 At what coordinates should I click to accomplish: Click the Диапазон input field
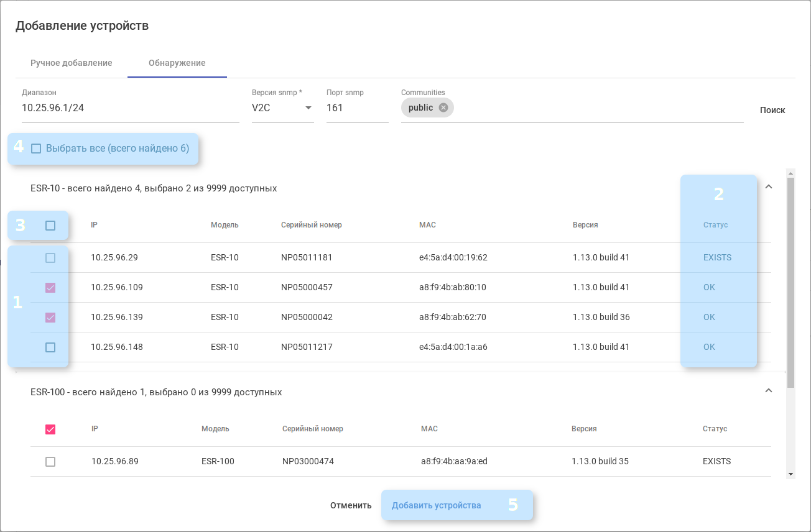pyautogui.click(x=131, y=108)
